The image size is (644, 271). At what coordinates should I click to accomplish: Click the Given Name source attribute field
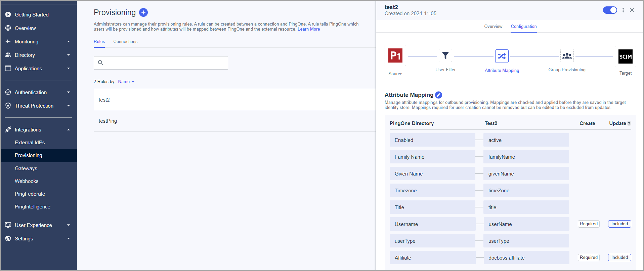432,173
